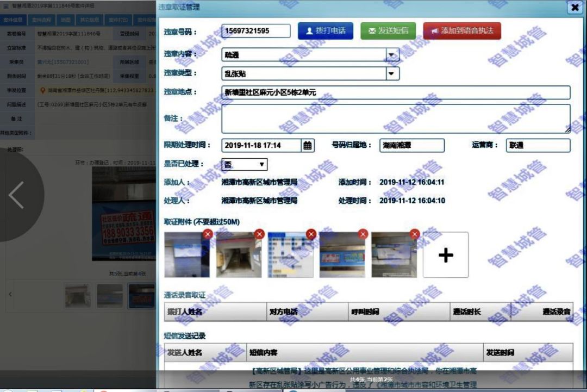
Task: Open the 其它信息 tab
Action: 90,20
